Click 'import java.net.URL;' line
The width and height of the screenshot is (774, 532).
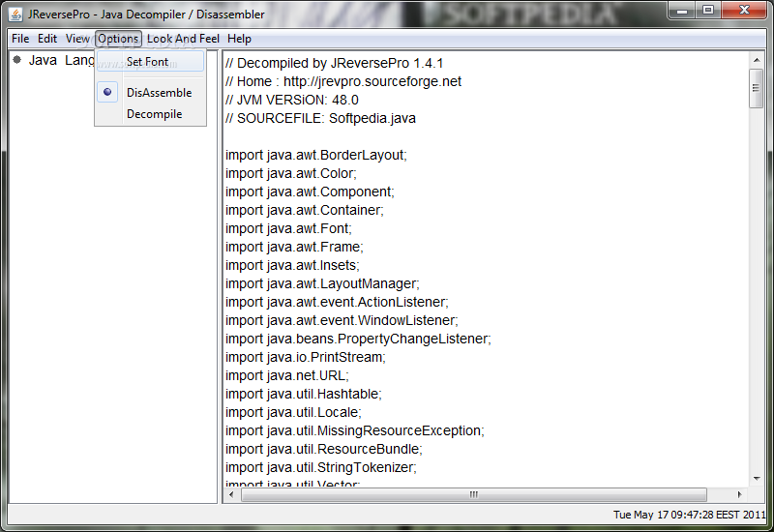(286, 375)
